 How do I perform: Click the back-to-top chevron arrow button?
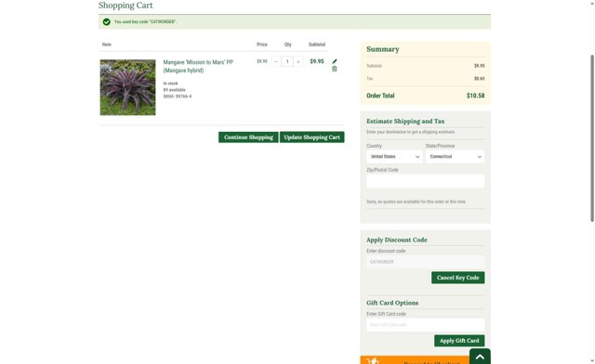[480, 357]
